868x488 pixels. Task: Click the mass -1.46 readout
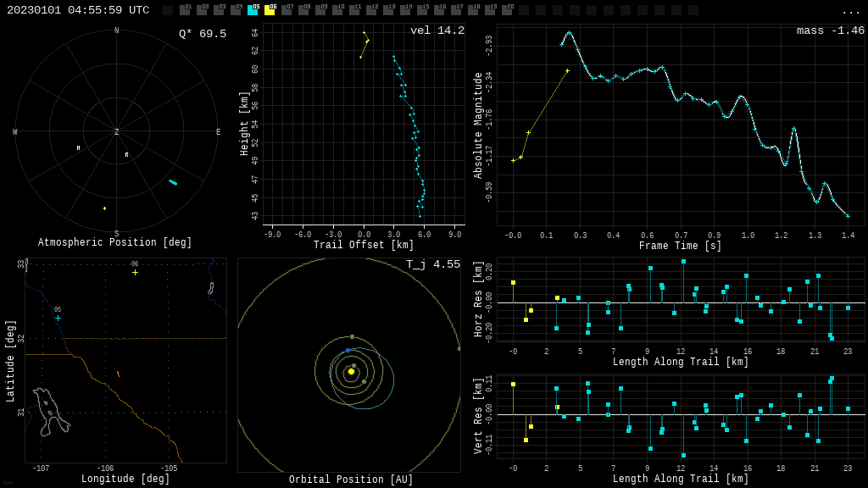[x=830, y=30]
